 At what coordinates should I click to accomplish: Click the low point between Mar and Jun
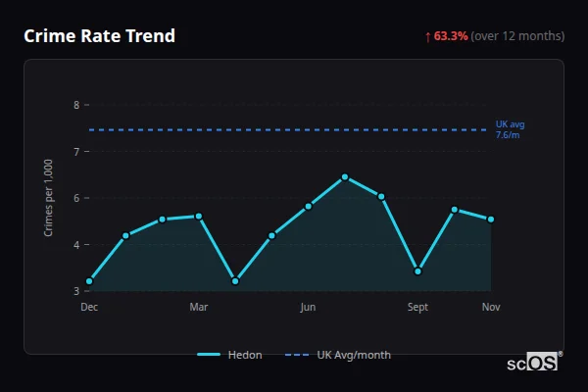[x=235, y=281]
